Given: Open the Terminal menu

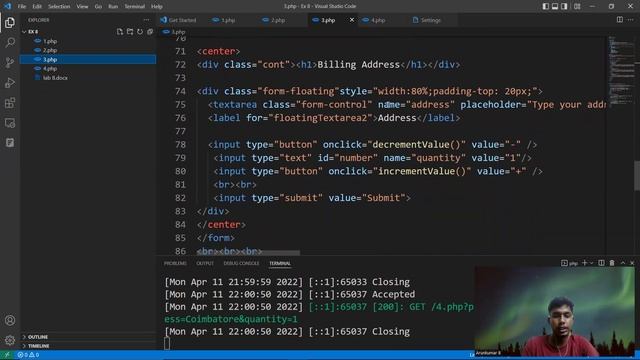Looking at the screenshot, I should pos(134,7).
